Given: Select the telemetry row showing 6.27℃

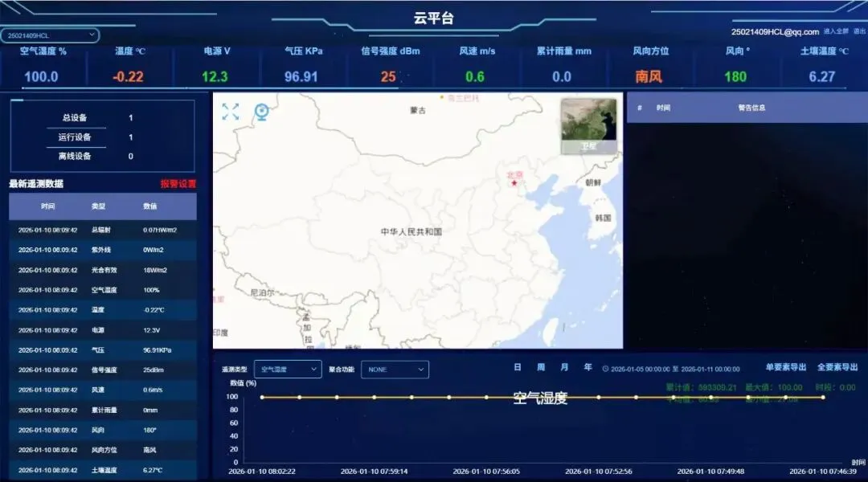Looking at the screenshot, I should pos(102,470).
